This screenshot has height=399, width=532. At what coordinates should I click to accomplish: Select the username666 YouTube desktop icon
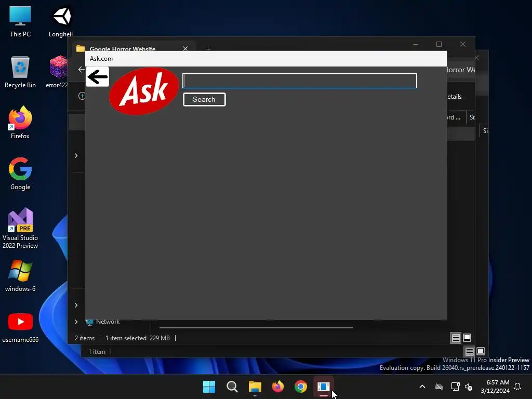point(20,327)
